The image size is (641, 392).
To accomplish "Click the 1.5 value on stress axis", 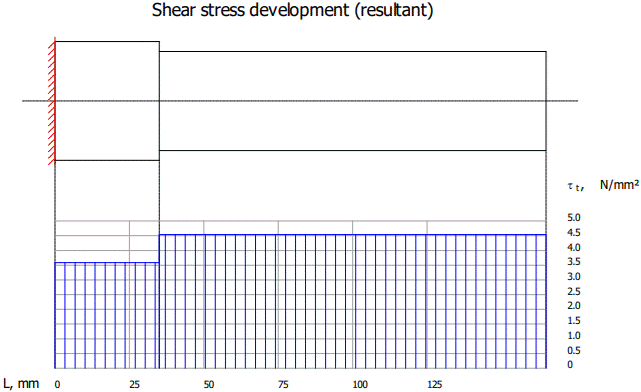I will tap(574, 320).
